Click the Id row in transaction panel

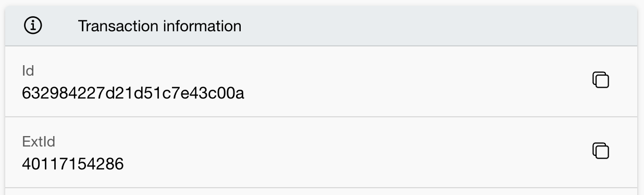321,81
